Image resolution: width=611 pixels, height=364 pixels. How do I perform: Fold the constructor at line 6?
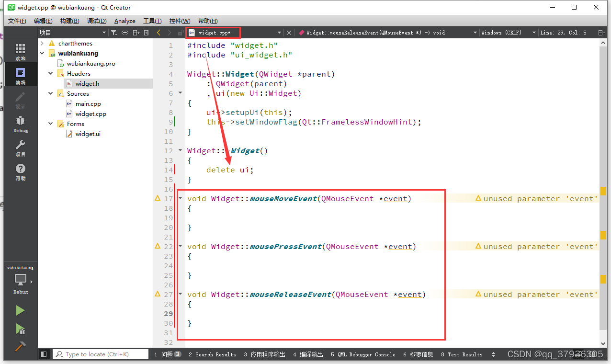(181, 92)
